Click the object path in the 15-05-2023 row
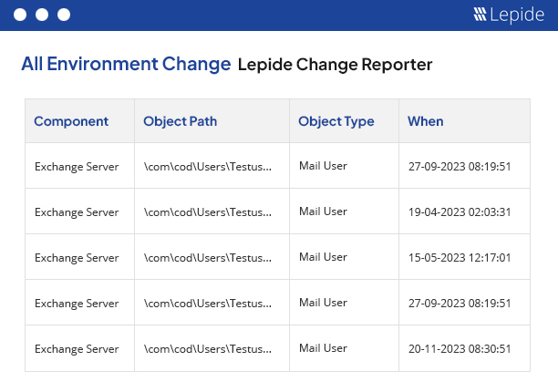The height and width of the screenshot is (392, 558). pos(208,258)
